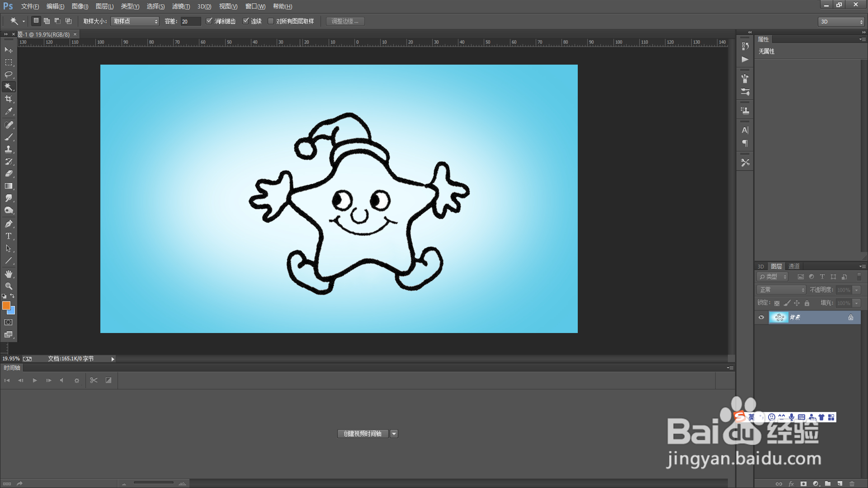The height and width of the screenshot is (488, 868).
Task: Select the Line tool
Action: (x=9, y=260)
